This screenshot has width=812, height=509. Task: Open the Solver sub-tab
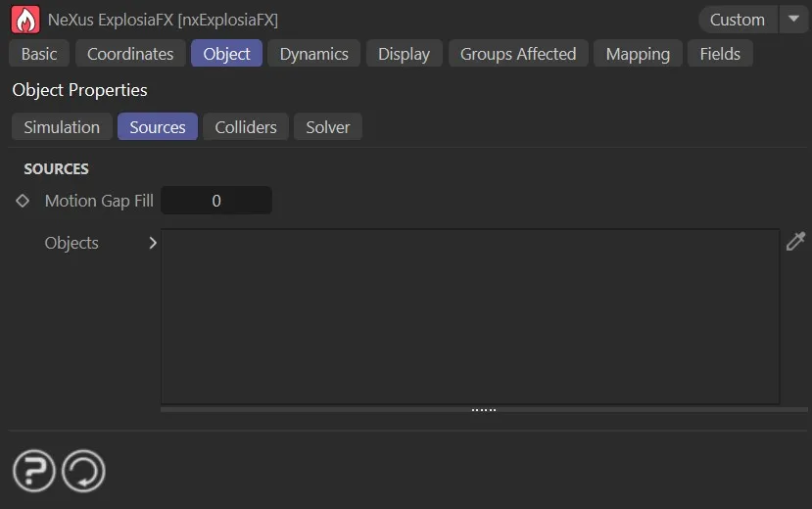[328, 126]
